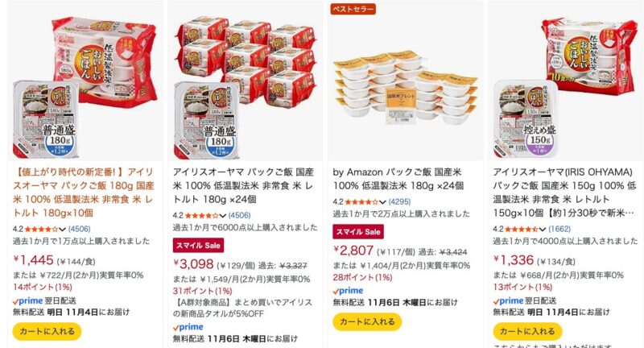The width and height of the screenshot is (644, 348).
Task: Open the ベストセラー badge on third product
Action: pyautogui.click(x=353, y=9)
